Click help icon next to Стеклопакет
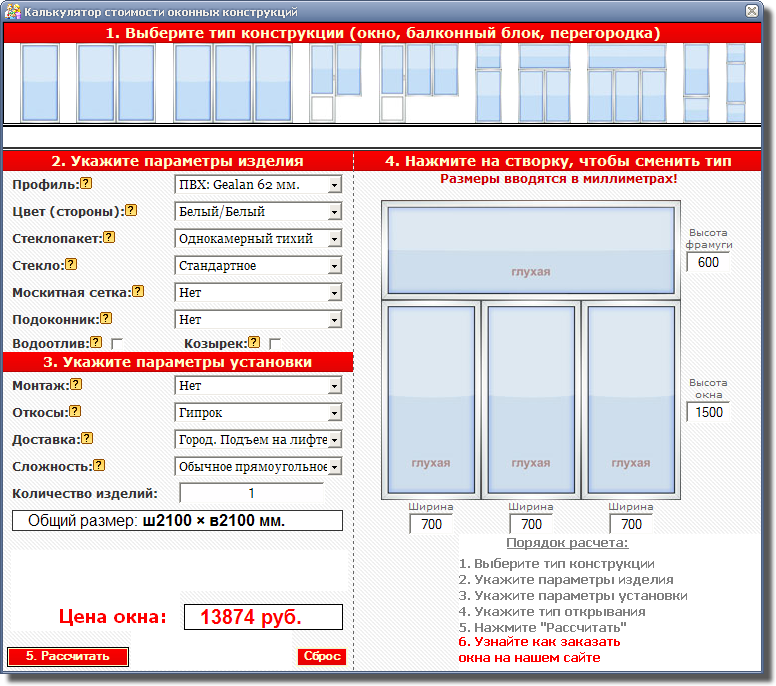 109,238
